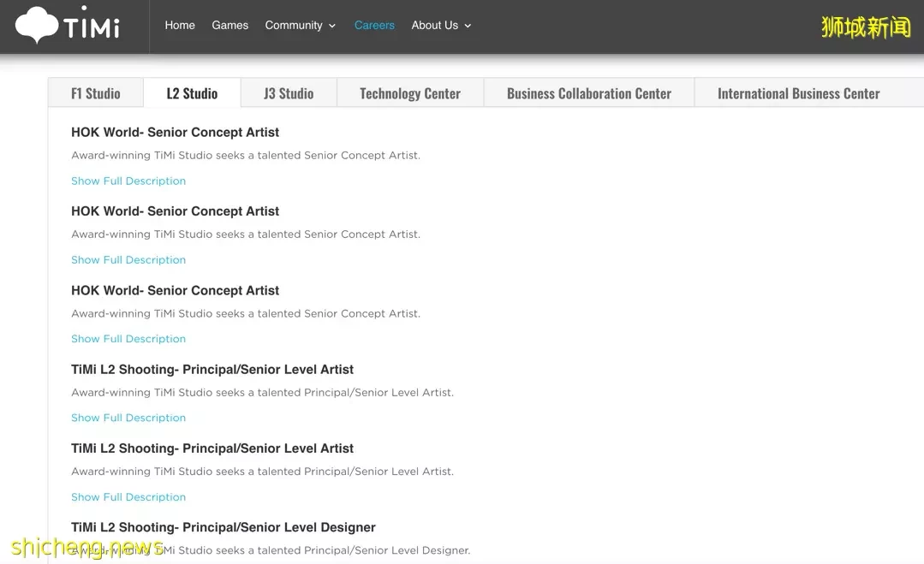Click first Principal/Senior Level Artist summary sentence
The width and height of the screenshot is (924, 564).
[262, 393]
